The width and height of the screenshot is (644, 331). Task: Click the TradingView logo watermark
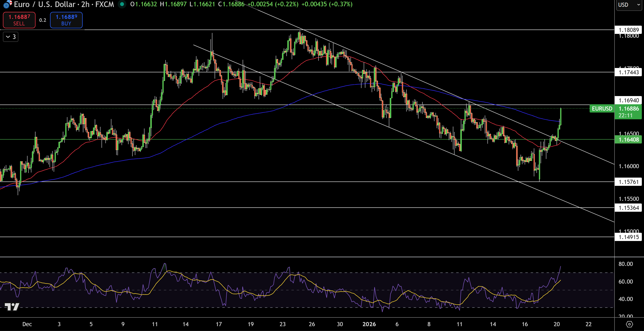pos(12,307)
